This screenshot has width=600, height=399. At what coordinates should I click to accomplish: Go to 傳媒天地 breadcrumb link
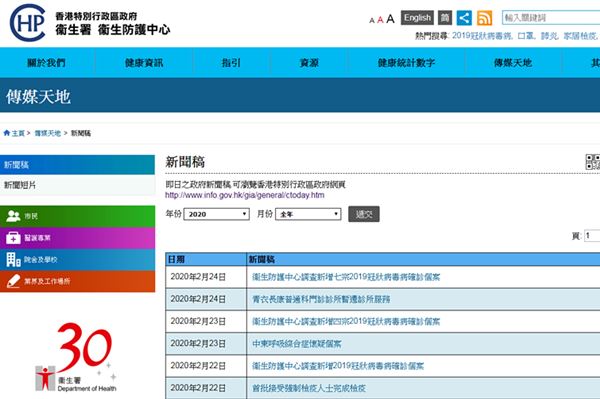pyautogui.click(x=48, y=133)
